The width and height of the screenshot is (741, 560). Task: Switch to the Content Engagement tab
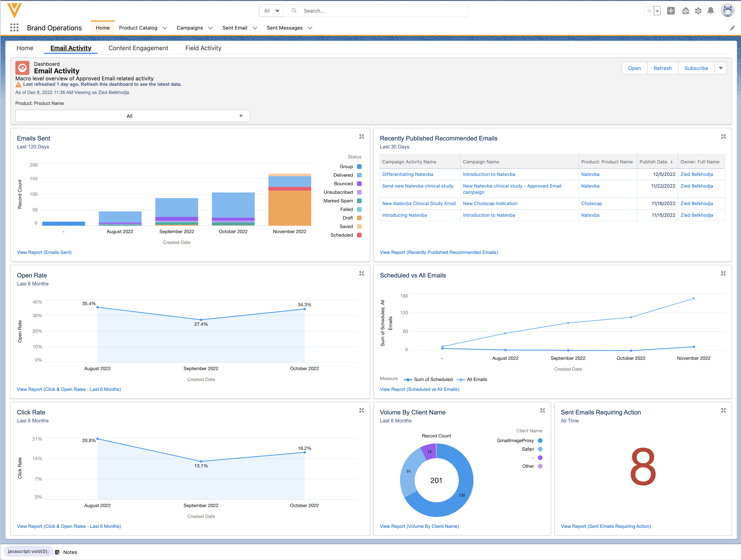138,48
